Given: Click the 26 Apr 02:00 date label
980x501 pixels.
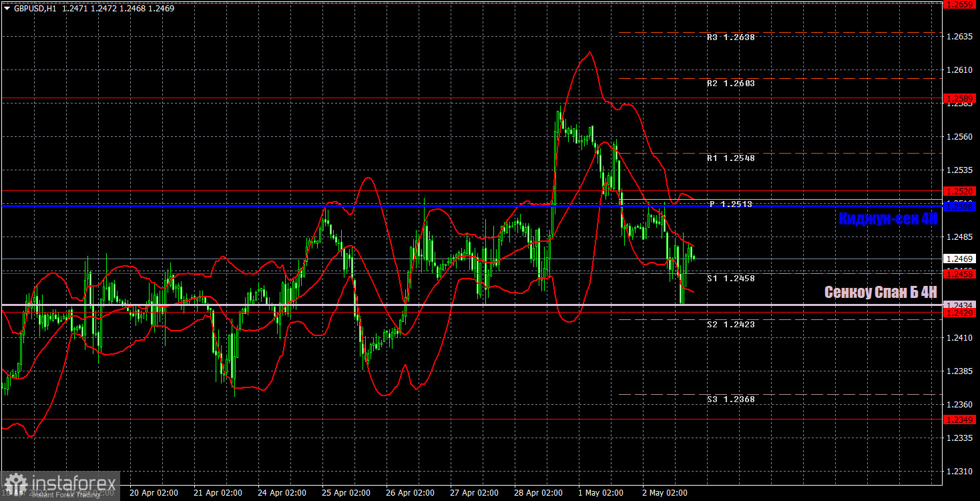Looking at the screenshot, I should [x=410, y=493].
